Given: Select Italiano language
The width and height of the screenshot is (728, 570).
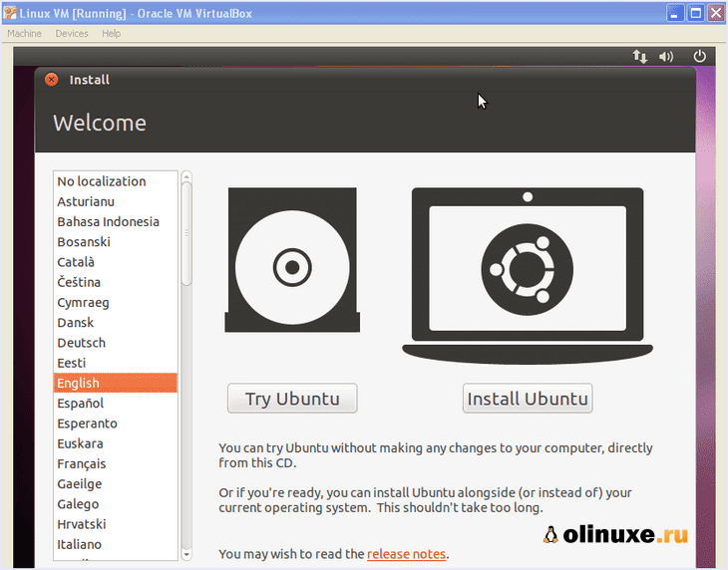Looking at the screenshot, I should pyautogui.click(x=115, y=544).
